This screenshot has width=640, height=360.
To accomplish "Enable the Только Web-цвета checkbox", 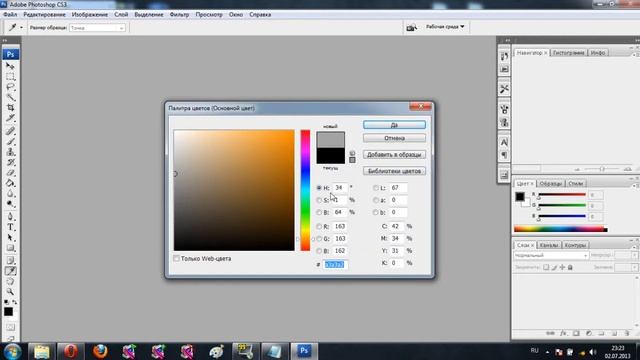I will click(x=176, y=258).
